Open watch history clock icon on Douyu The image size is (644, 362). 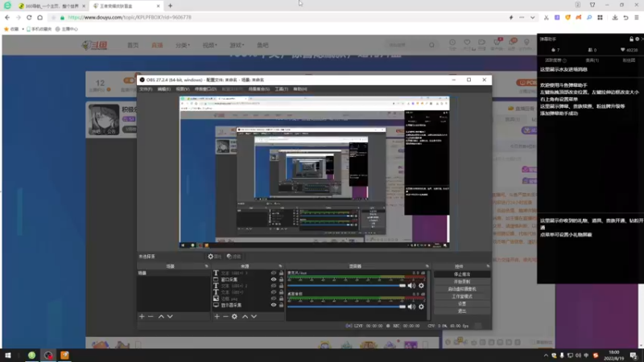[x=452, y=43]
